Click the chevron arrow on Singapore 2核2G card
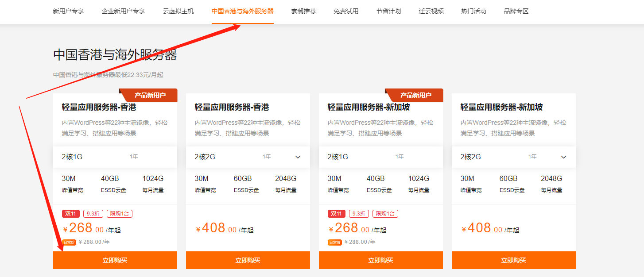The height and width of the screenshot is (277, 644). point(563,157)
